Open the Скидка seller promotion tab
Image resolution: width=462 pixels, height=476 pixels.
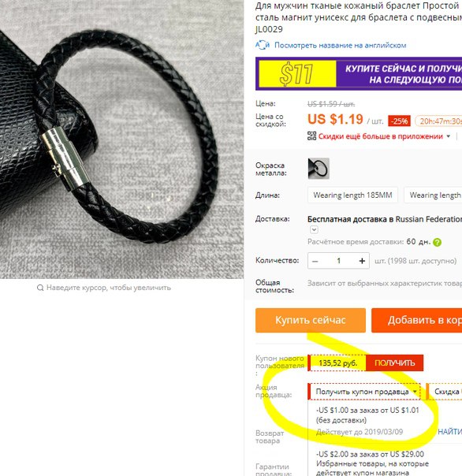click(x=444, y=392)
